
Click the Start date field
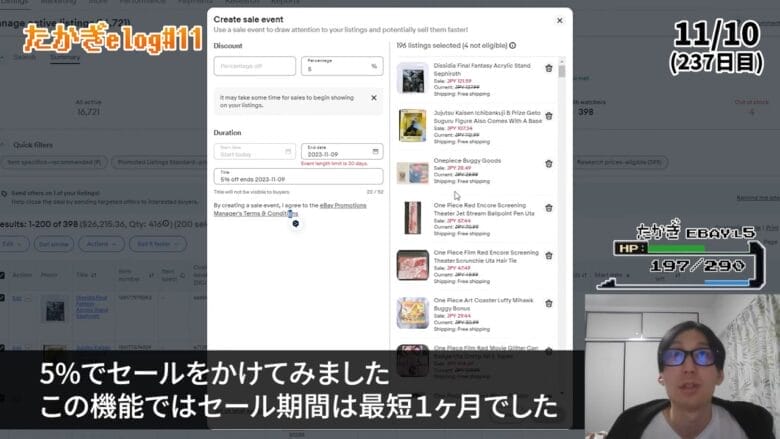pos(255,152)
